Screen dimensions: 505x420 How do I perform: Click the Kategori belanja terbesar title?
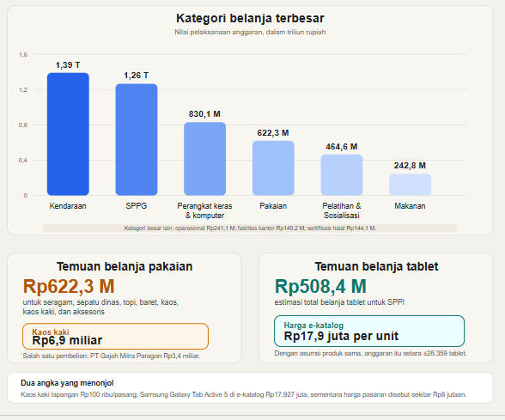250,18
